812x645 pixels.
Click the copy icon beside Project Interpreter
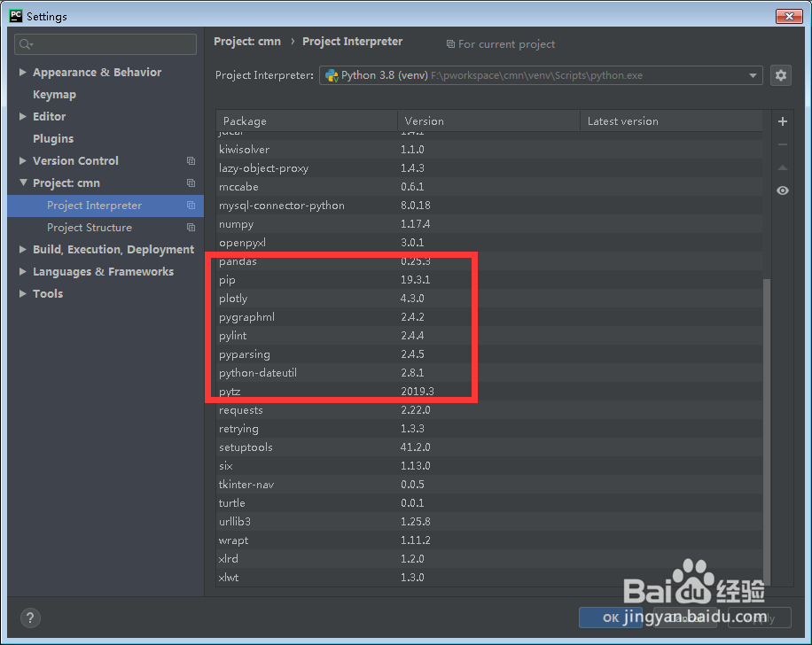tap(191, 206)
